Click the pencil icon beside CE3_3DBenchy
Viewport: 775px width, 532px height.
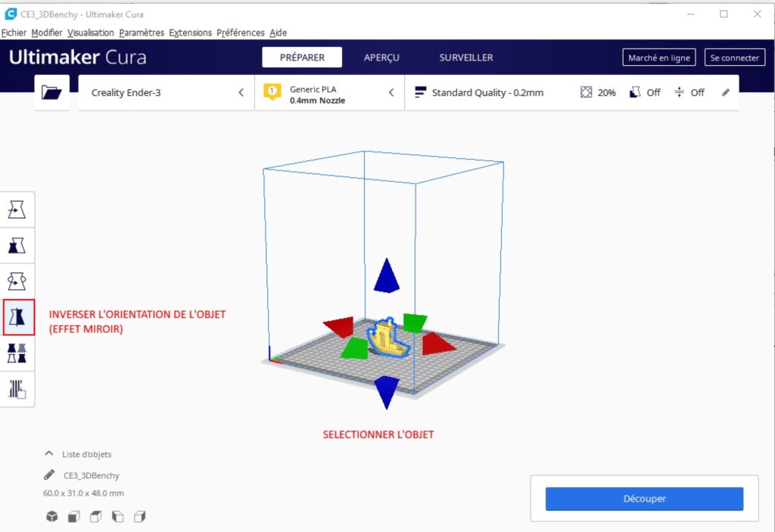point(49,475)
